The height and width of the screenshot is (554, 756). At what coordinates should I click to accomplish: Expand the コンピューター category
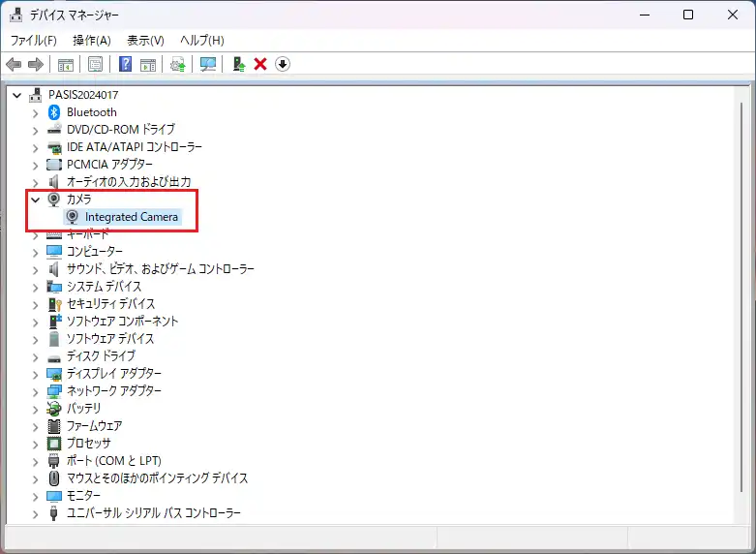[35, 252]
